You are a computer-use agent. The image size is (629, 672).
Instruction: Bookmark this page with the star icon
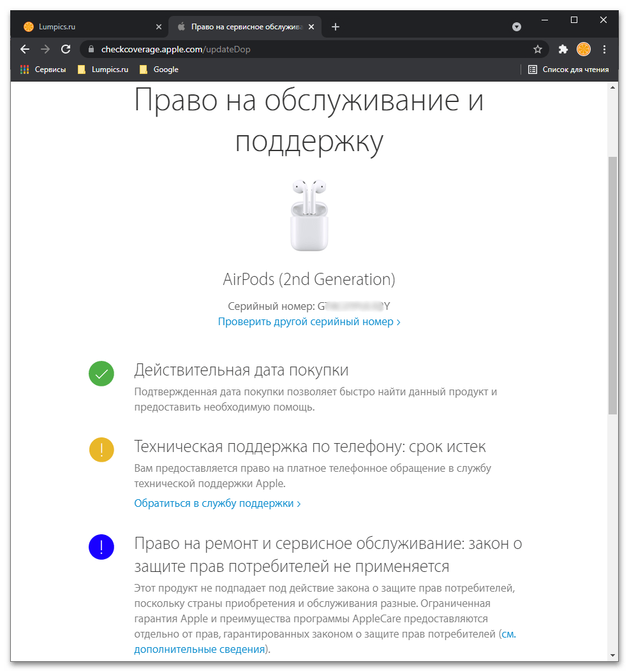point(538,49)
